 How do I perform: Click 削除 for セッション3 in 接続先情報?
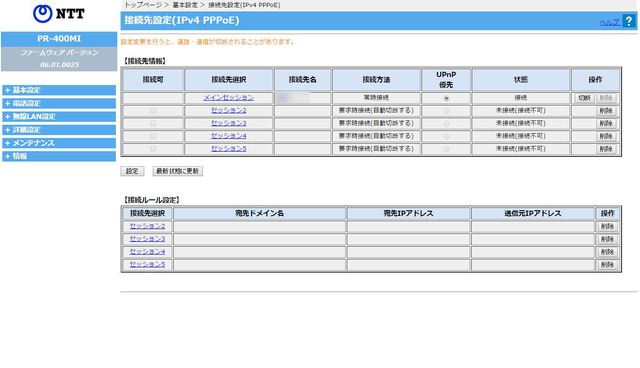606,123
